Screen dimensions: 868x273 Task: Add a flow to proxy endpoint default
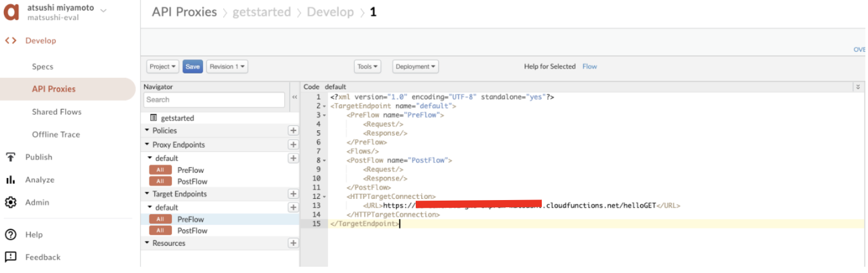click(293, 158)
